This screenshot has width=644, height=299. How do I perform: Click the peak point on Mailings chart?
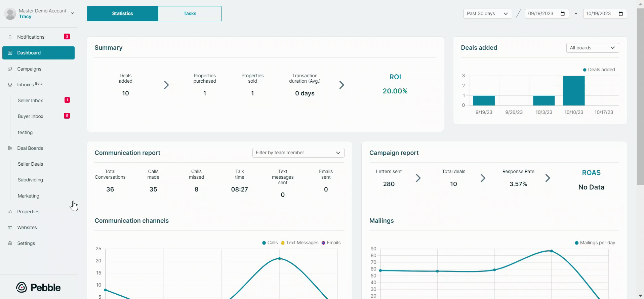click(x=551, y=251)
